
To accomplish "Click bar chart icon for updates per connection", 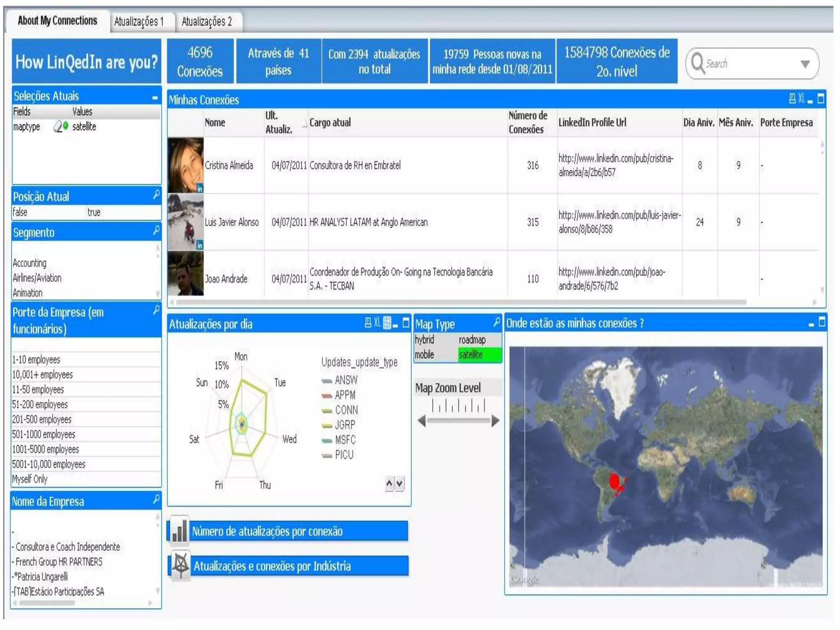I will [180, 530].
